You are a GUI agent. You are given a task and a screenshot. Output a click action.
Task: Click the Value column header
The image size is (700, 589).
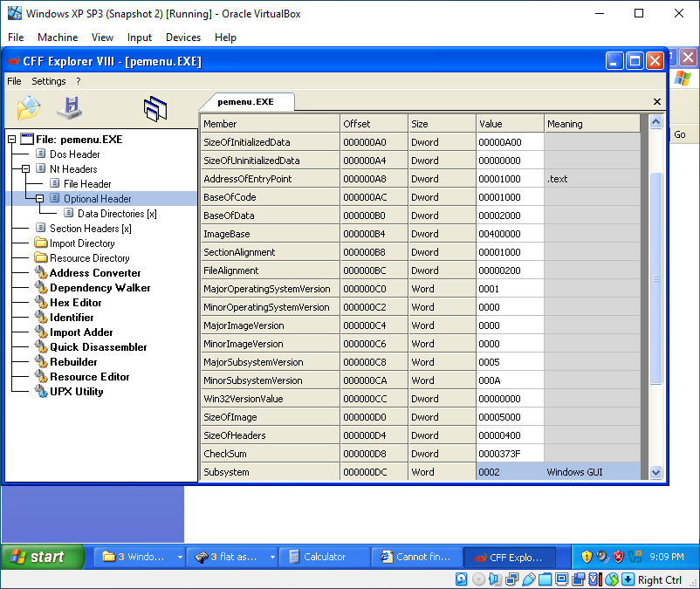(511, 124)
